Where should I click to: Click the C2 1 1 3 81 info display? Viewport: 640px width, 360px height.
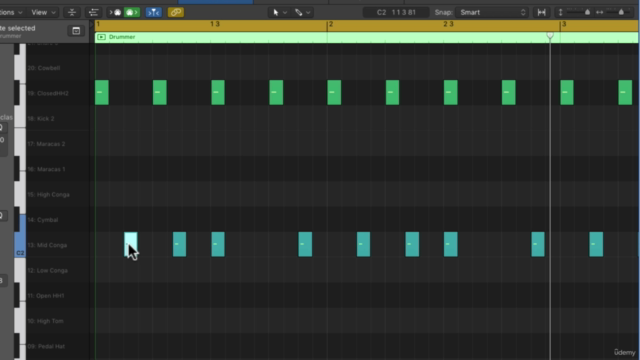pos(396,12)
